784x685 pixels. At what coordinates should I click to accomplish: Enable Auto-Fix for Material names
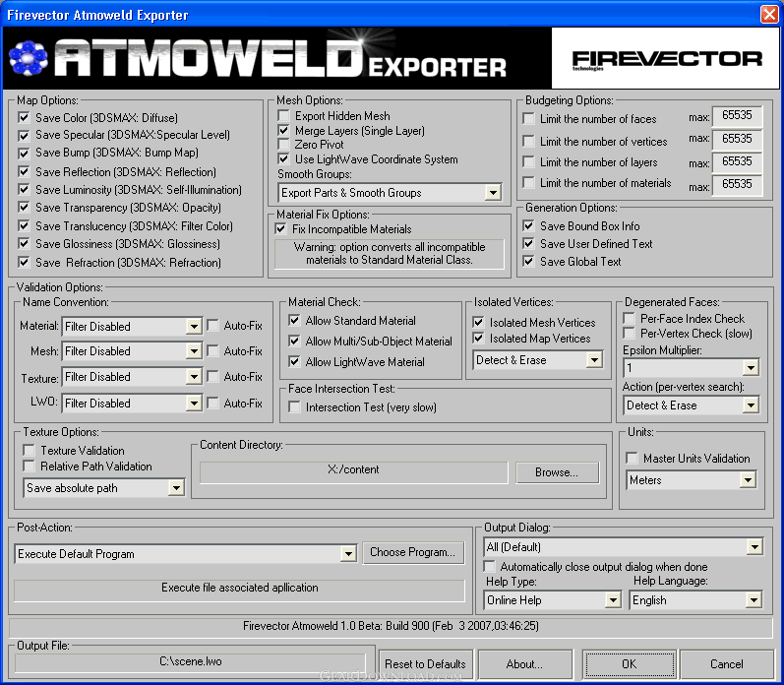pyautogui.click(x=213, y=326)
